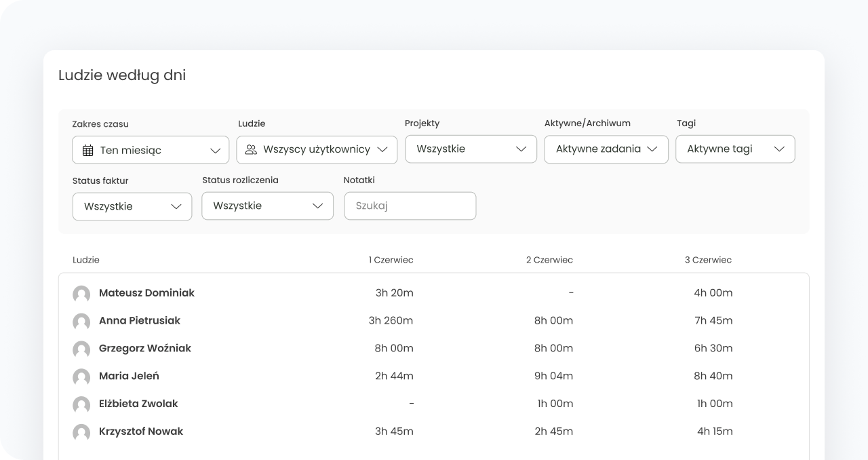The image size is (868, 460).
Task: Open the Projekty dropdown
Action: 471,149
